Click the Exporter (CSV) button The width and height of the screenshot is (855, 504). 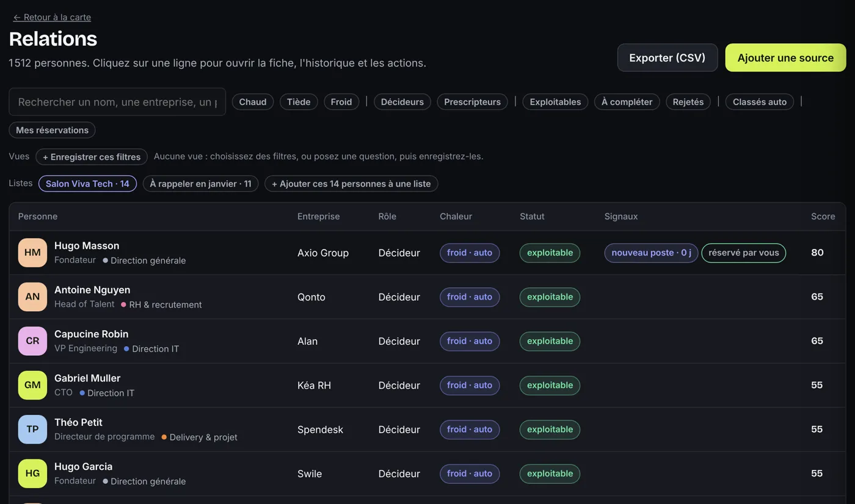(668, 58)
